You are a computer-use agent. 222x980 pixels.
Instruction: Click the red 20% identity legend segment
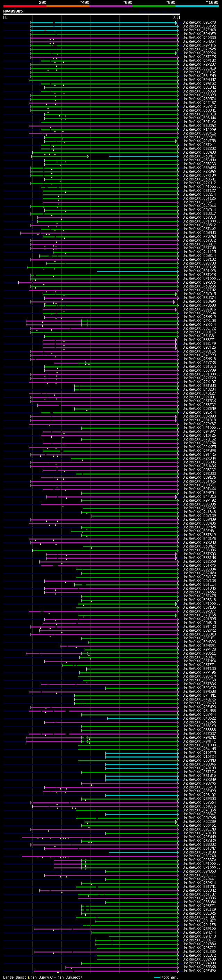[25, 6]
